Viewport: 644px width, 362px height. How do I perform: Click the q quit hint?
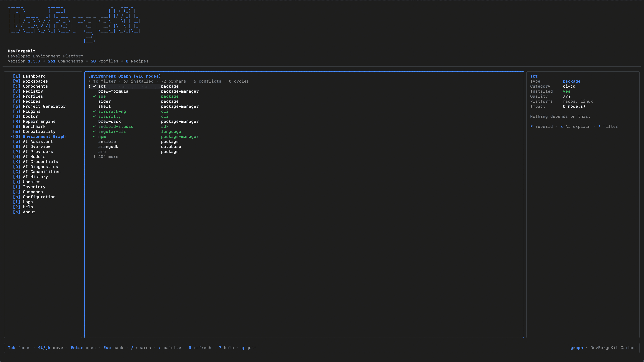pyautogui.click(x=249, y=348)
